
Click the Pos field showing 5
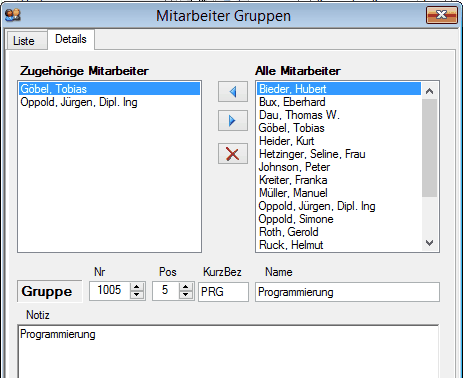point(166,291)
